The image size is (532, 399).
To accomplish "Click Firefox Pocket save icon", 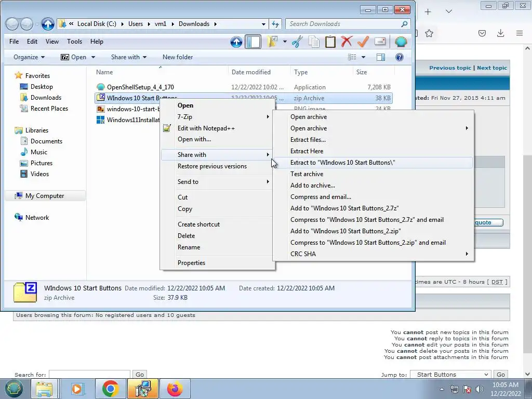I will point(482,33).
